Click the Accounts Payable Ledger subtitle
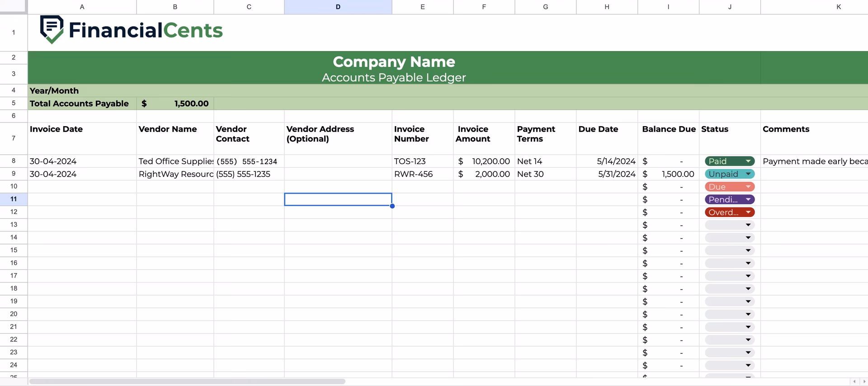This screenshot has height=386, width=868. coord(394,77)
